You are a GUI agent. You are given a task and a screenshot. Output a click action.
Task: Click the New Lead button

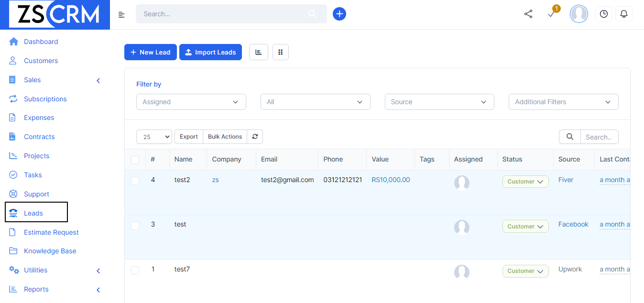tap(151, 52)
